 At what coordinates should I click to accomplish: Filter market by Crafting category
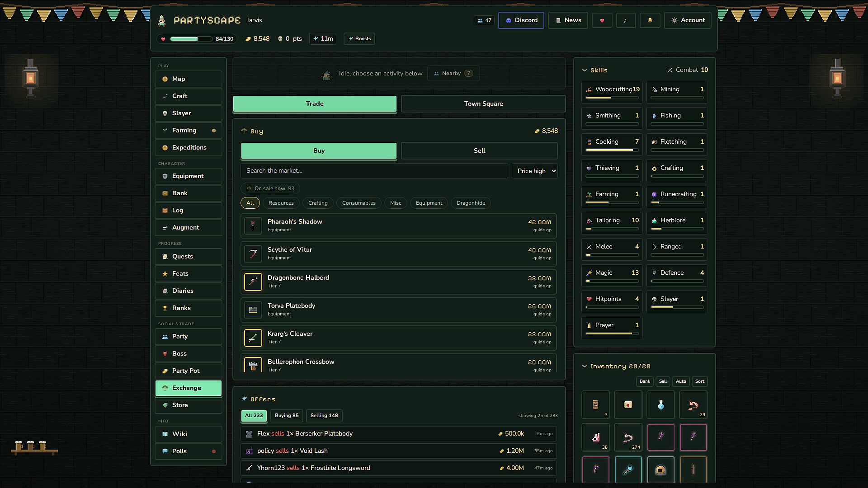point(318,203)
